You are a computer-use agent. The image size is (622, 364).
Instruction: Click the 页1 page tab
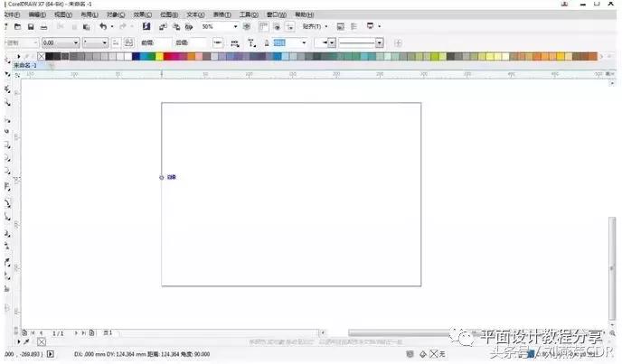pyautogui.click(x=108, y=333)
